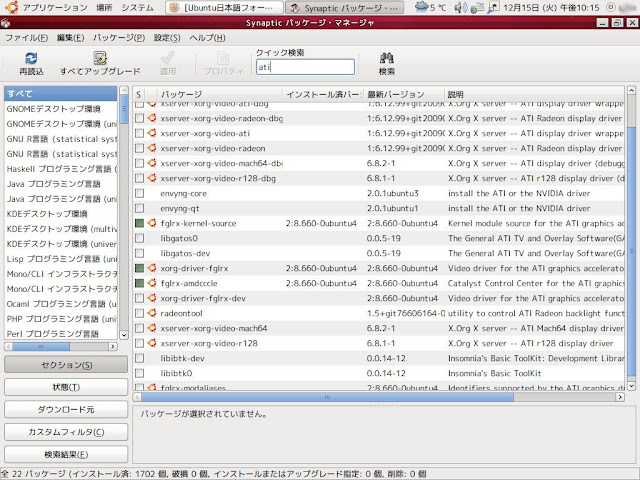The image size is (640, 480).
Task: Click inside the クイック検索 search field
Action: pyautogui.click(x=305, y=67)
